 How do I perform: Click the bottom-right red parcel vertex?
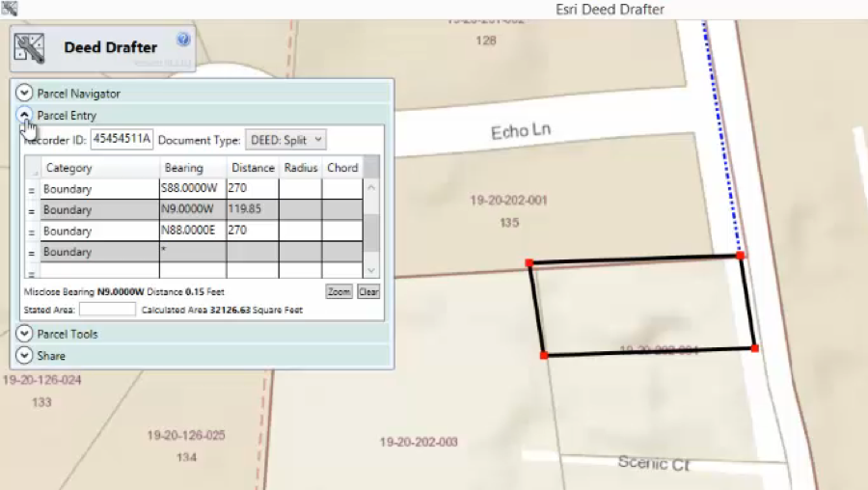(x=754, y=348)
